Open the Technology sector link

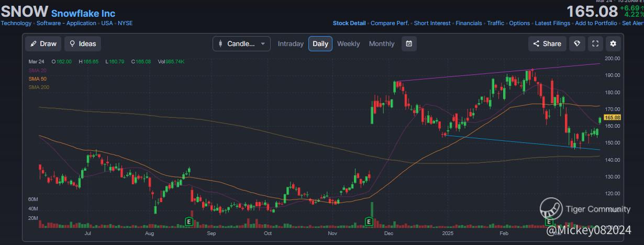(16, 23)
